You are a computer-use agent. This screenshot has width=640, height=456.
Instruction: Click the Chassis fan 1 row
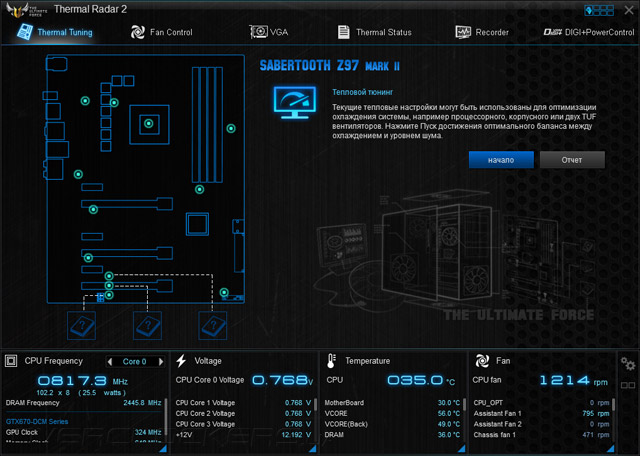click(x=541, y=435)
